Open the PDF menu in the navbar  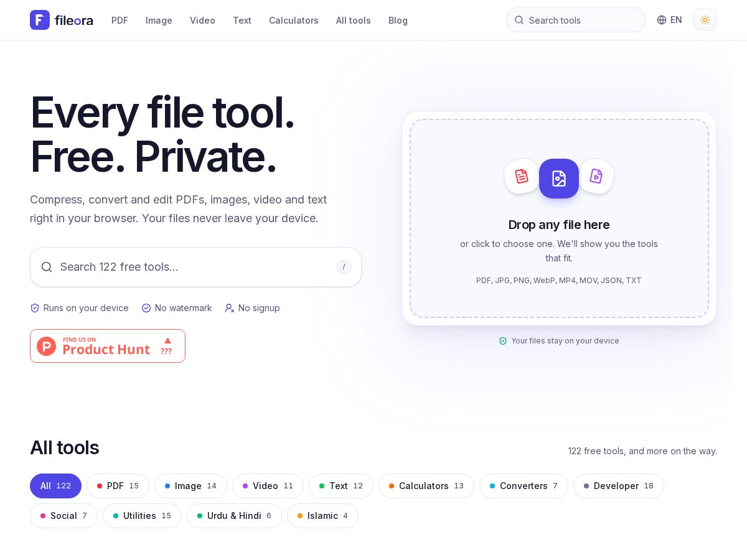tap(120, 21)
